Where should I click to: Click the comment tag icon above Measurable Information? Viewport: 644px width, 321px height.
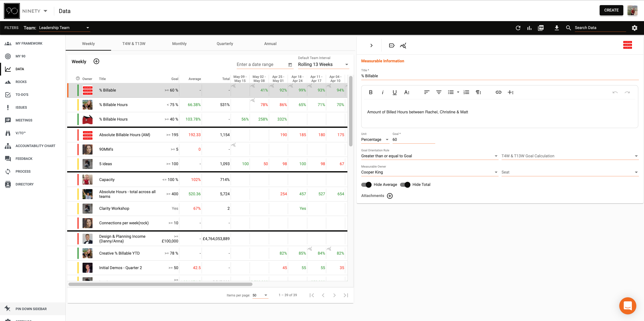[x=391, y=45]
